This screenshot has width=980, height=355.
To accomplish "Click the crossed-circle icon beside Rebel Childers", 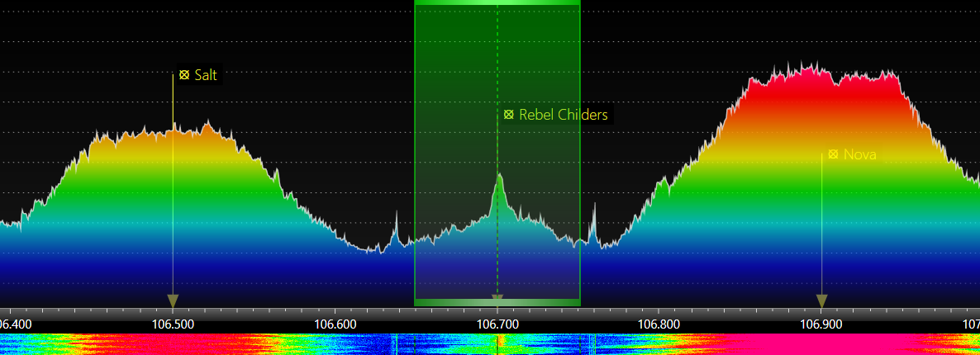I will pos(509,115).
